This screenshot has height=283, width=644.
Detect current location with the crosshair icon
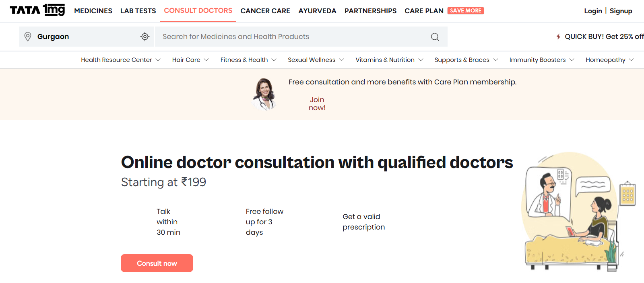145,37
